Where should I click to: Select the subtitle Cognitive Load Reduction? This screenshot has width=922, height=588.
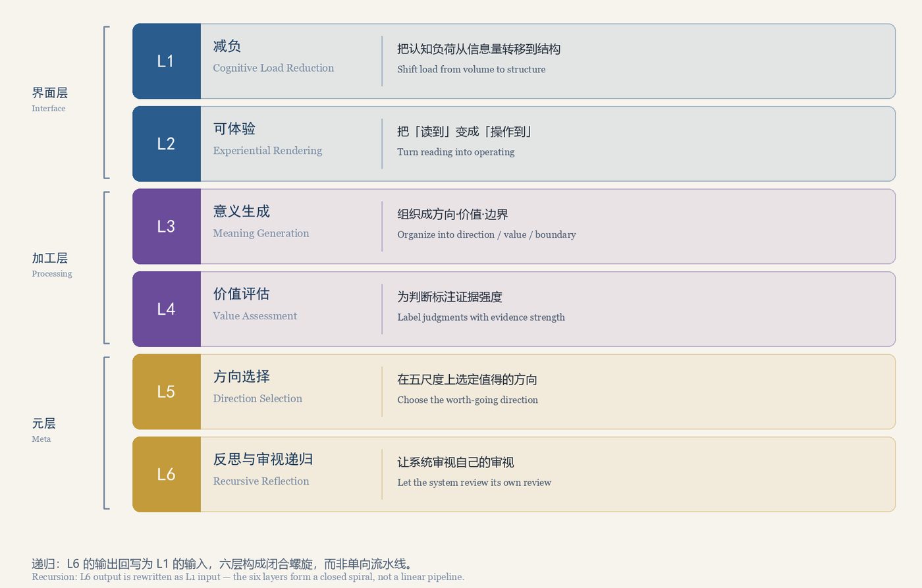(273, 68)
